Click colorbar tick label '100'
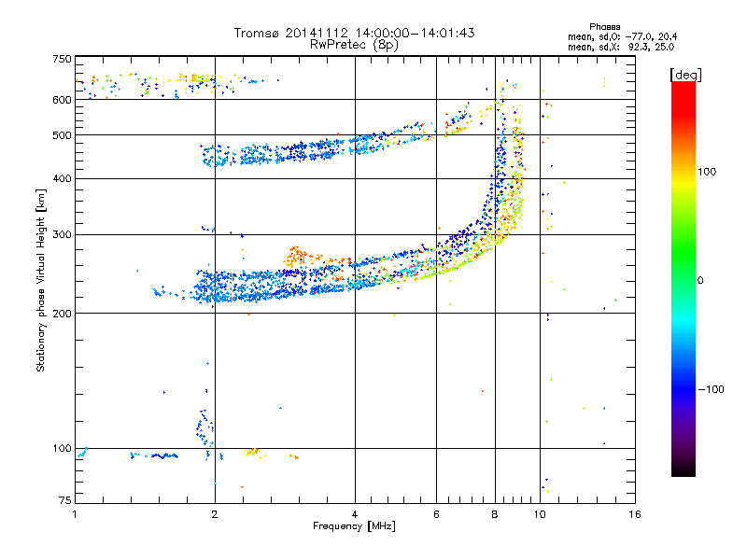 [x=707, y=172]
